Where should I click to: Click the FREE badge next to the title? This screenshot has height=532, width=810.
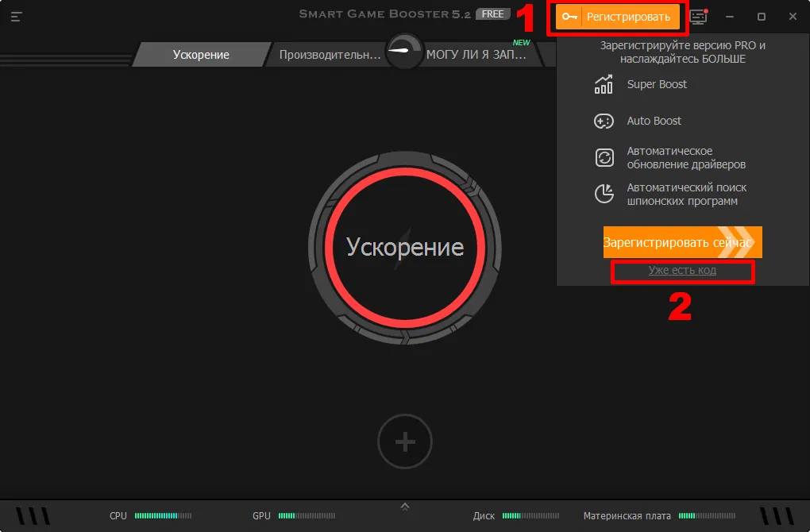[492, 13]
